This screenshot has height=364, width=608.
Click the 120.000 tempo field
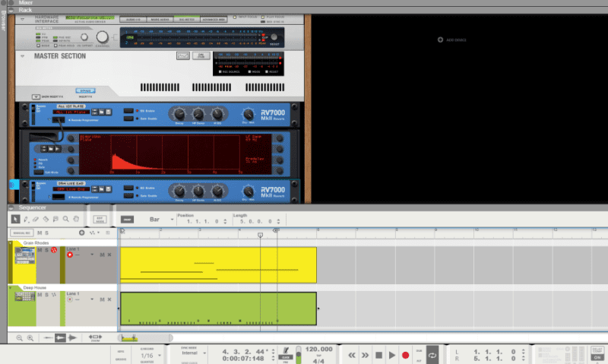(x=318, y=350)
